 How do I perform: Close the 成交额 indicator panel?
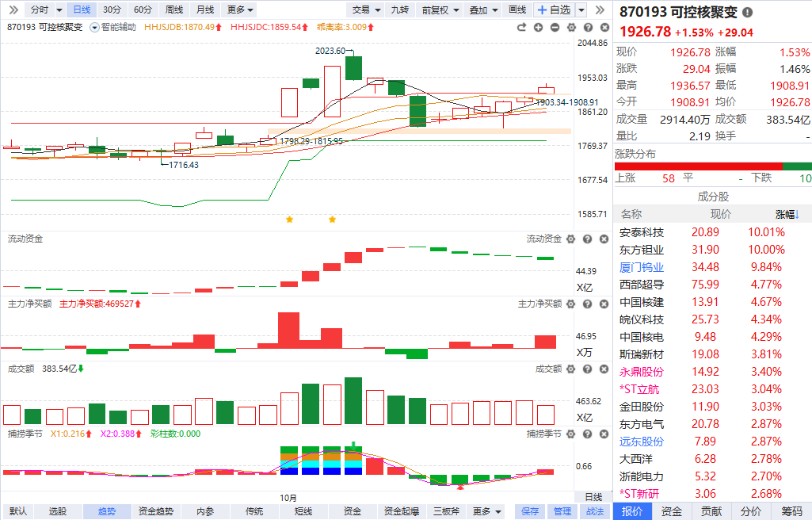(602, 369)
